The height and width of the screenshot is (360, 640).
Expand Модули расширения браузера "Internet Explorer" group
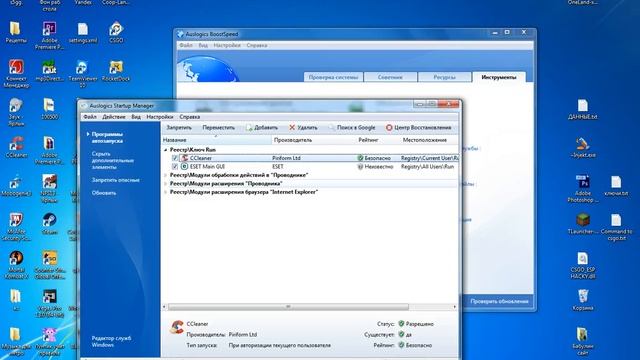(x=166, y=192)
